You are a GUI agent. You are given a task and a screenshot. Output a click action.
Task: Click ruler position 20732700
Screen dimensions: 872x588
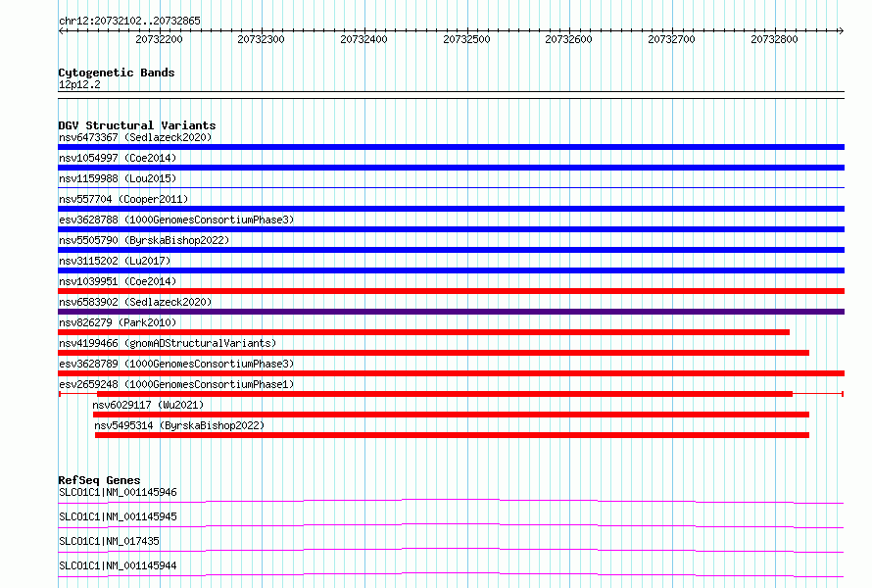[x=672, y=39]
